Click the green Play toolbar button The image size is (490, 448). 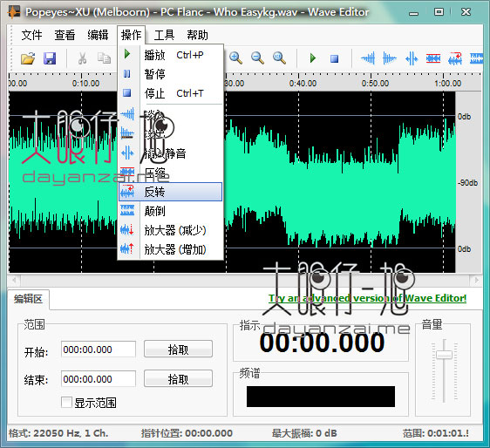tap(312, 58)
